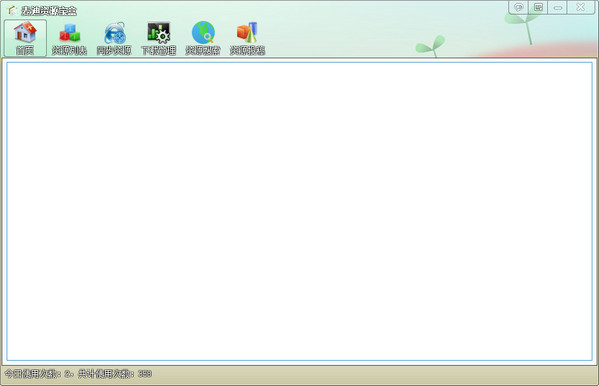Click the speech bubble feedback icon in title bar
Screen dimensions: 599x386
point(518,7)
